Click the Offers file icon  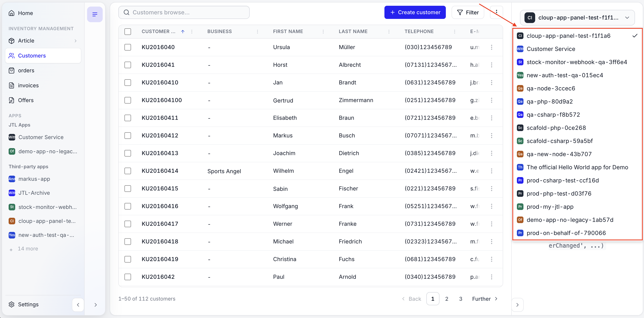click(x=11, y=100)
